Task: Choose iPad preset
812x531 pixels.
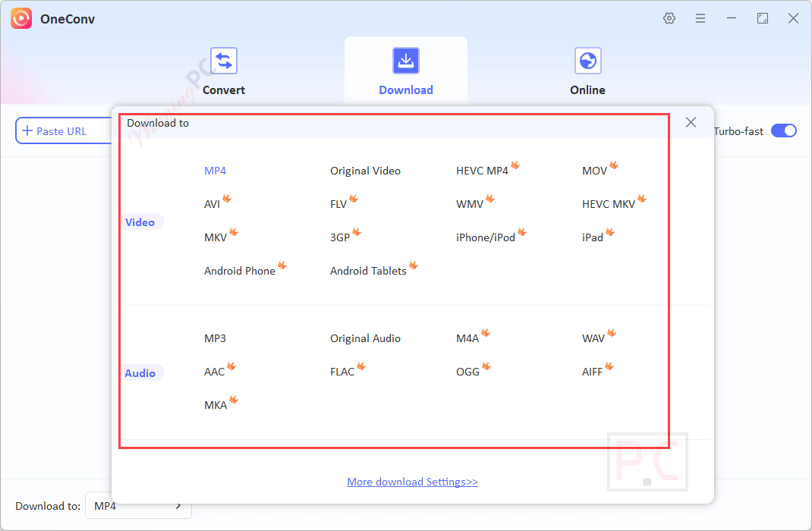Action: 593,237
